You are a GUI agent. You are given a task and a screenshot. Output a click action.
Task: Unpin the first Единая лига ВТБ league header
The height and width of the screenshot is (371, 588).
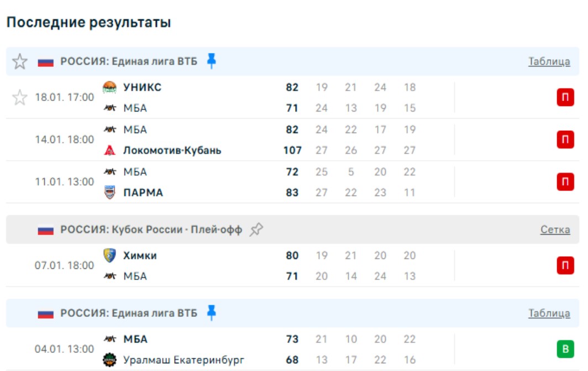pyautogui.click(x=211, y=61)
